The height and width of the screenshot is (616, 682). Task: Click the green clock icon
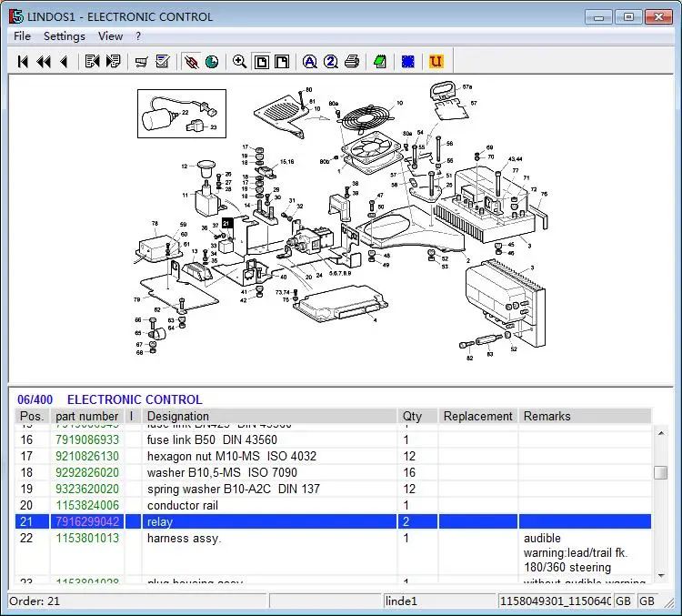coord(212,62)
